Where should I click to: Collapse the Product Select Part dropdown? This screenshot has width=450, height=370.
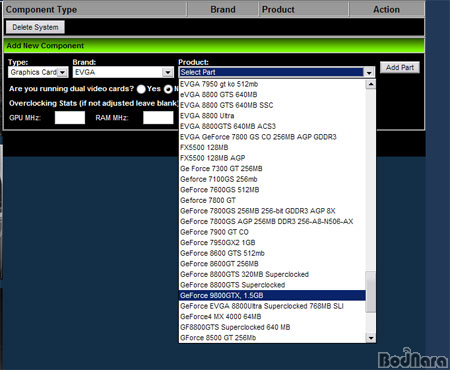369,72
